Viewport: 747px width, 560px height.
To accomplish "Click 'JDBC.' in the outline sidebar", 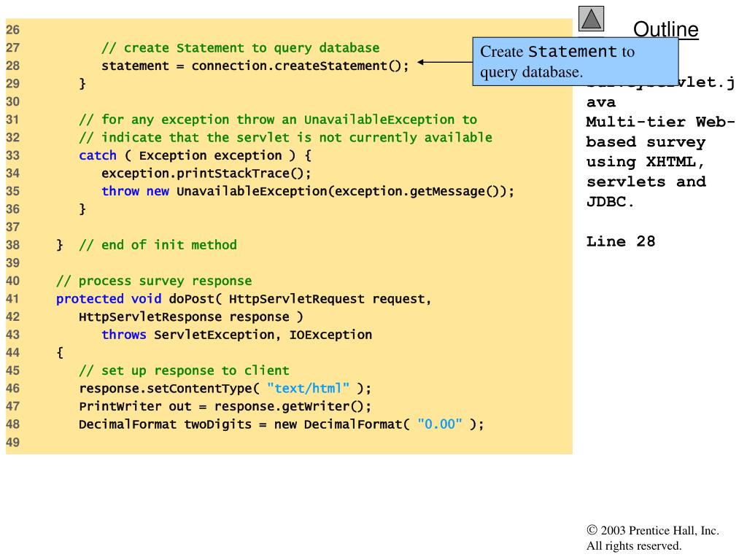I will (x=610, y=202).
